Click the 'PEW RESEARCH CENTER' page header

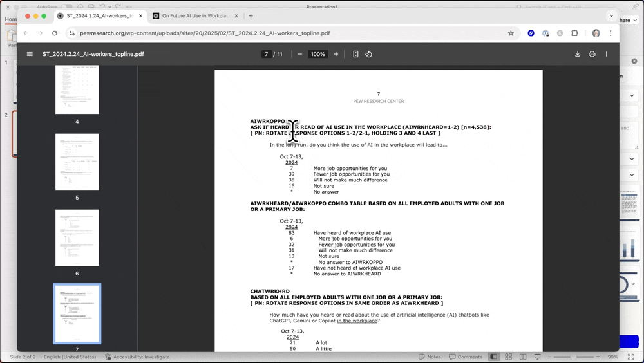(x=378, y=101)
